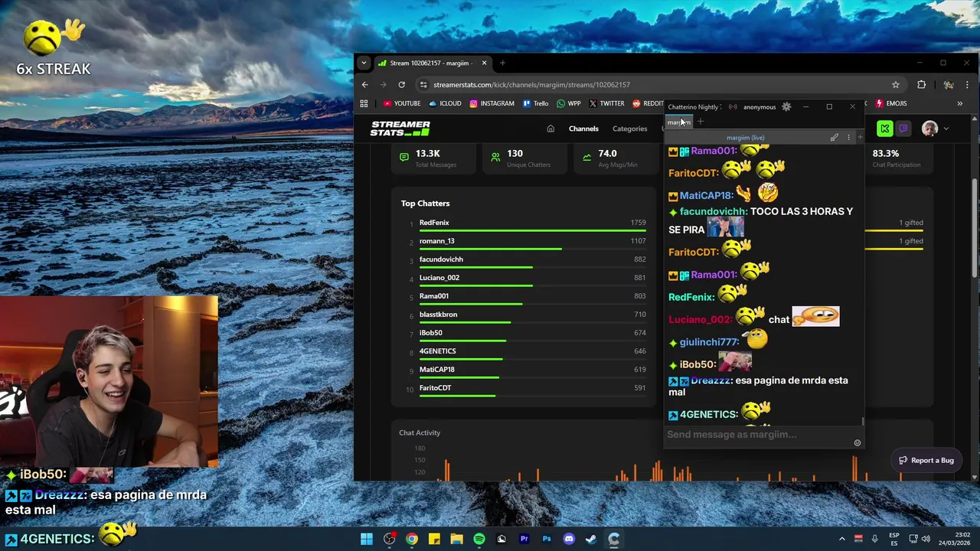Open Steam from the taskbar
Screen dimensions: 980x551
(x=591, y=539)
